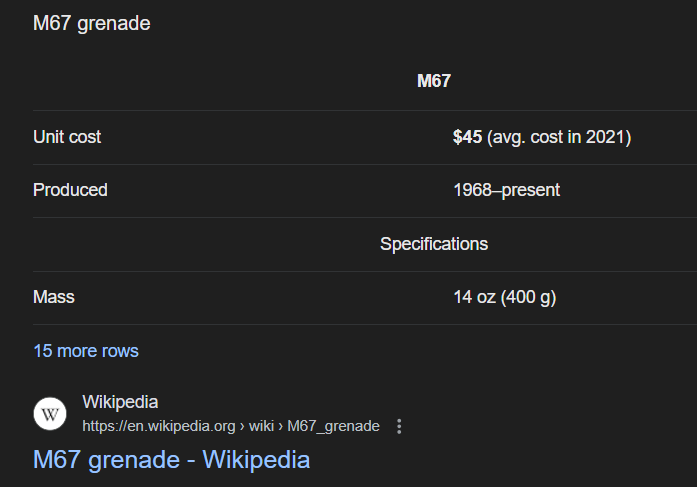The image size is (697, 487).
Task: Click the Wikipedia site name
Action: click(x=120, y=402)
